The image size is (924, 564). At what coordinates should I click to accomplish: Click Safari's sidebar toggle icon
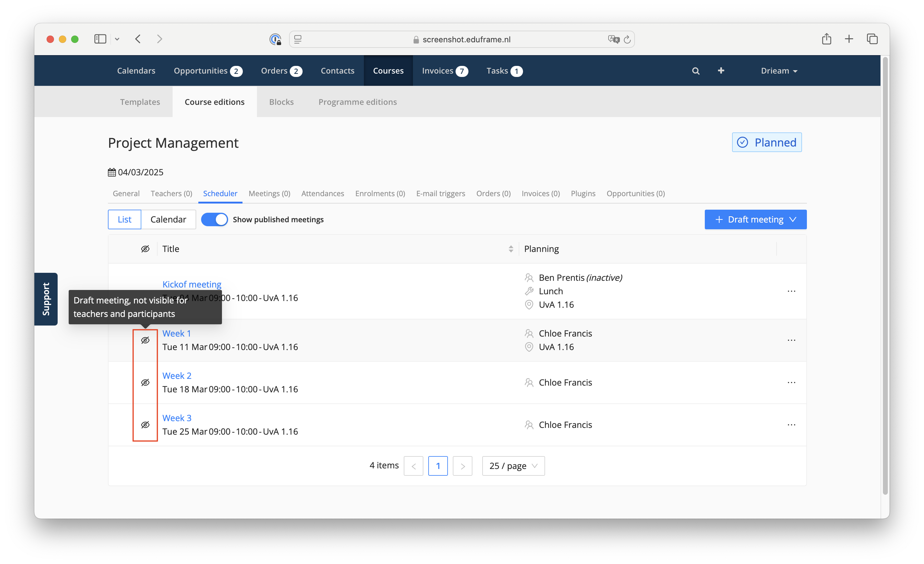tap(100, 39)
